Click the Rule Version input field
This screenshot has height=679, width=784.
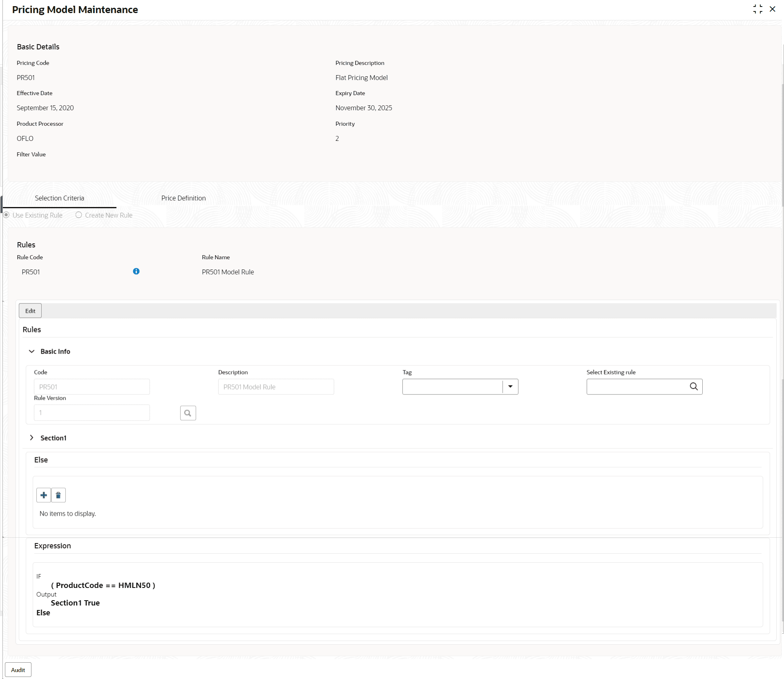click(x=92, y=412)
